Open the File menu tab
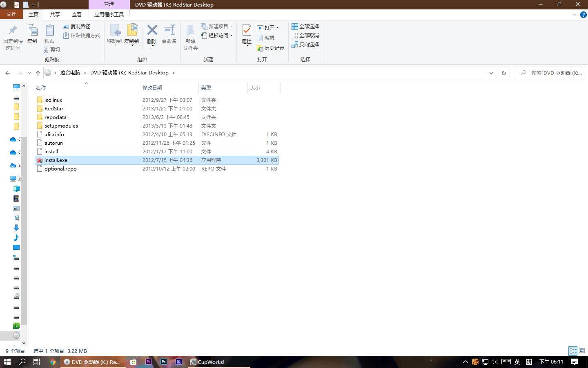Screen dimensions: 588x368 point(11,14)
